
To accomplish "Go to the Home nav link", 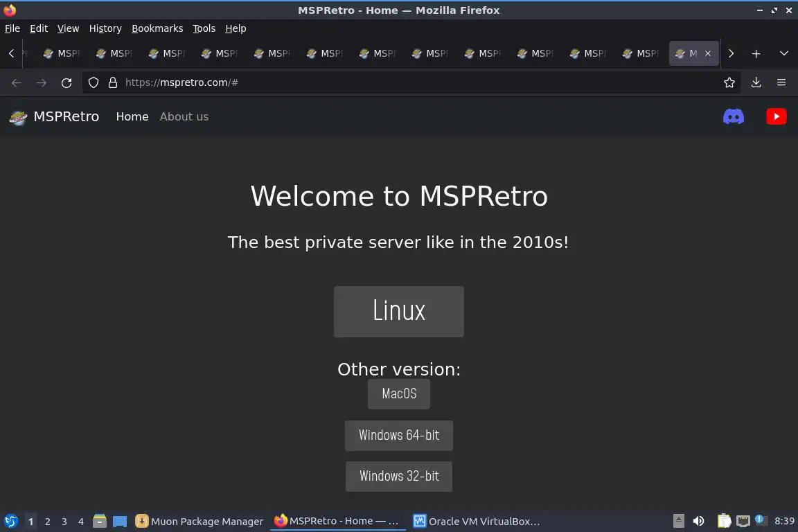I will pyautogui.click(x=132, y=116).
